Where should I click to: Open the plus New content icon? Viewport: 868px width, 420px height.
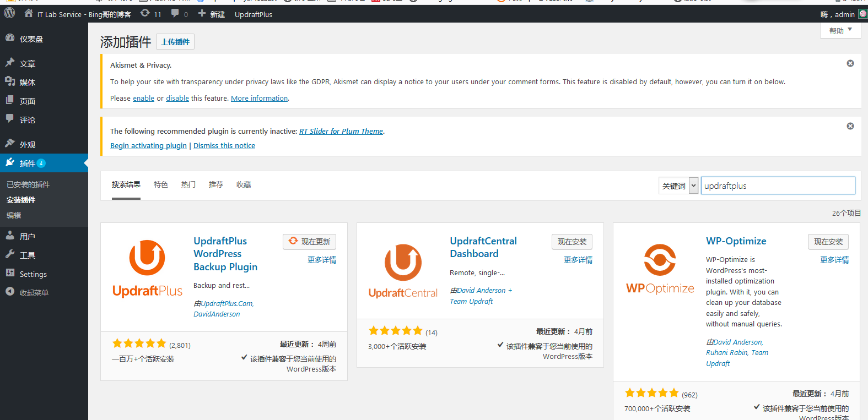(x=202, y=13)
